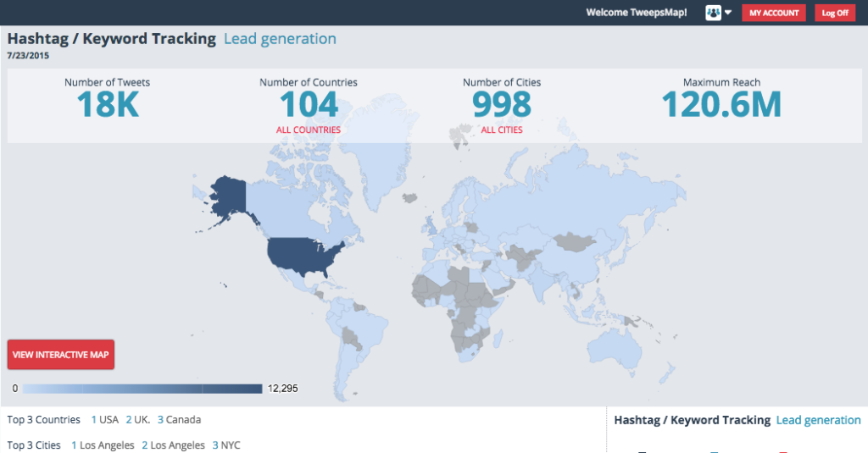Open the ALL COUNTRIES link
Image resolution: width=868 pixels, height=453 pixels.
[x=309, y=130]
